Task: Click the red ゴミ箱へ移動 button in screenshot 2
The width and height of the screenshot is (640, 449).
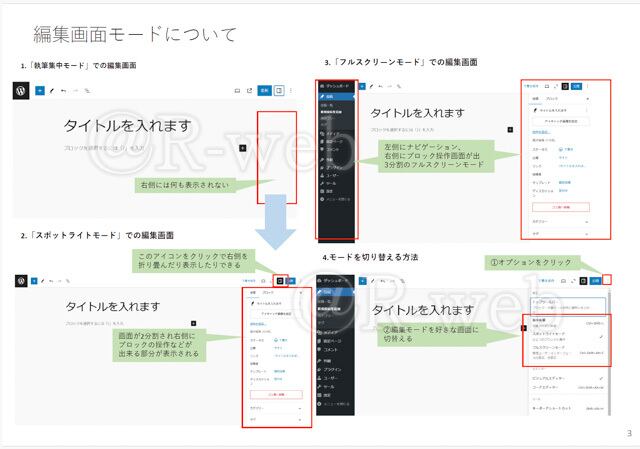Action: point(276,395)
